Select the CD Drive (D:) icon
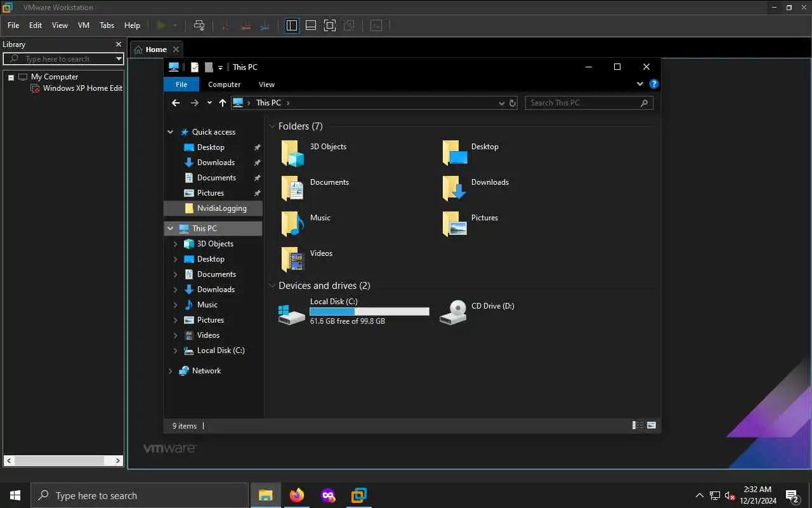The image size is (812, 508). (454, 312)
